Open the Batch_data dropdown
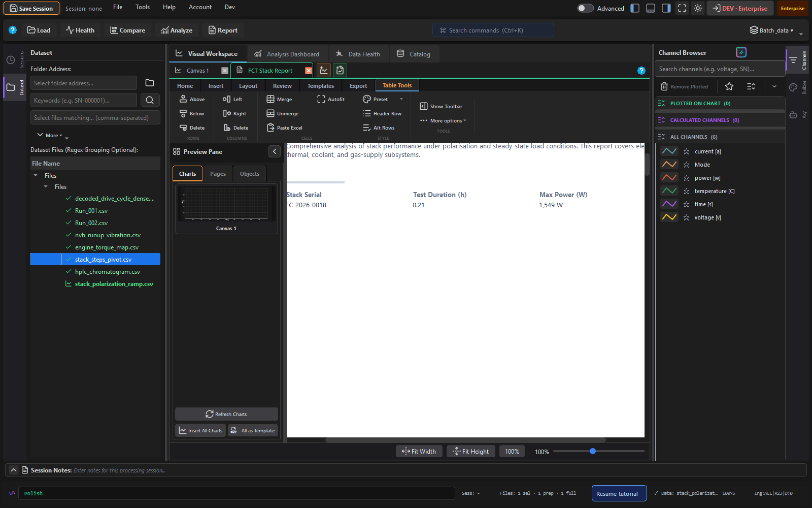Screen dimensions: 812x508 (772, 30)
